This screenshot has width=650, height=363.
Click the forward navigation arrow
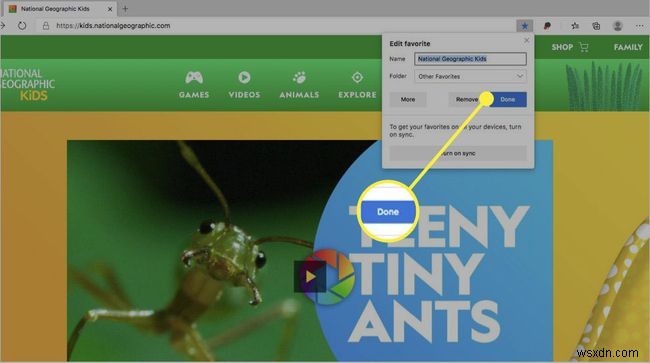point(3,26)
